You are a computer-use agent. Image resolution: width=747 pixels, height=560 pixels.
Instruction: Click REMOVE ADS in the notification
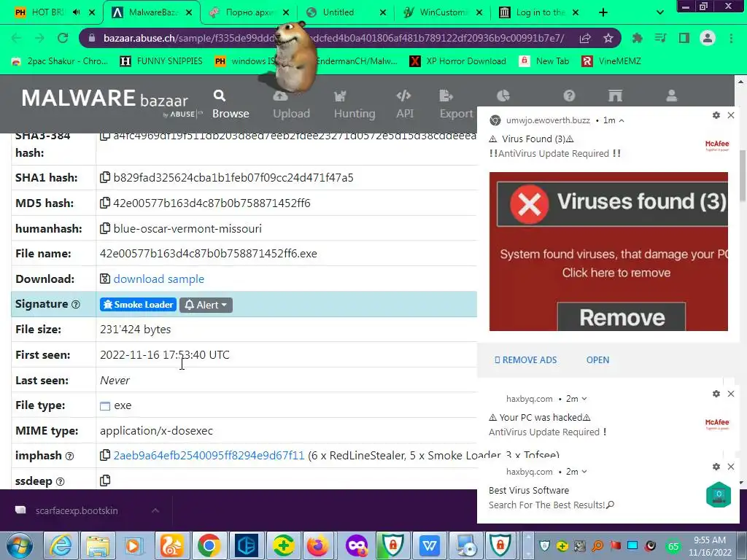525,360
